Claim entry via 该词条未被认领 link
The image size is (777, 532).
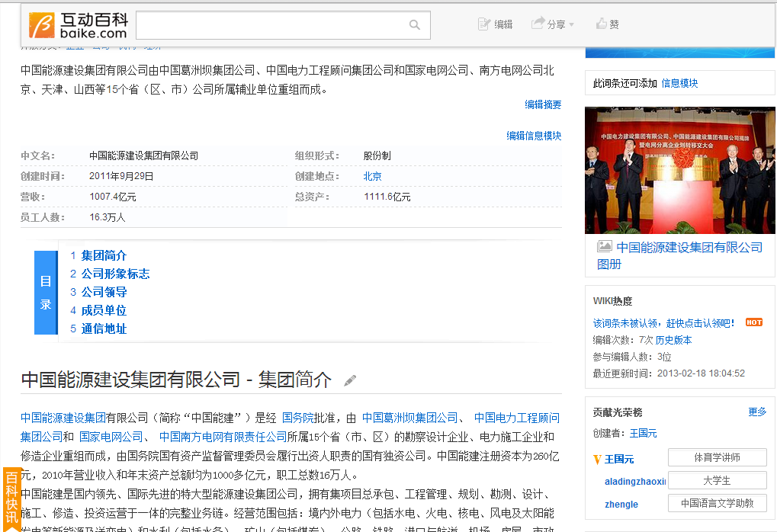(664, 323)
